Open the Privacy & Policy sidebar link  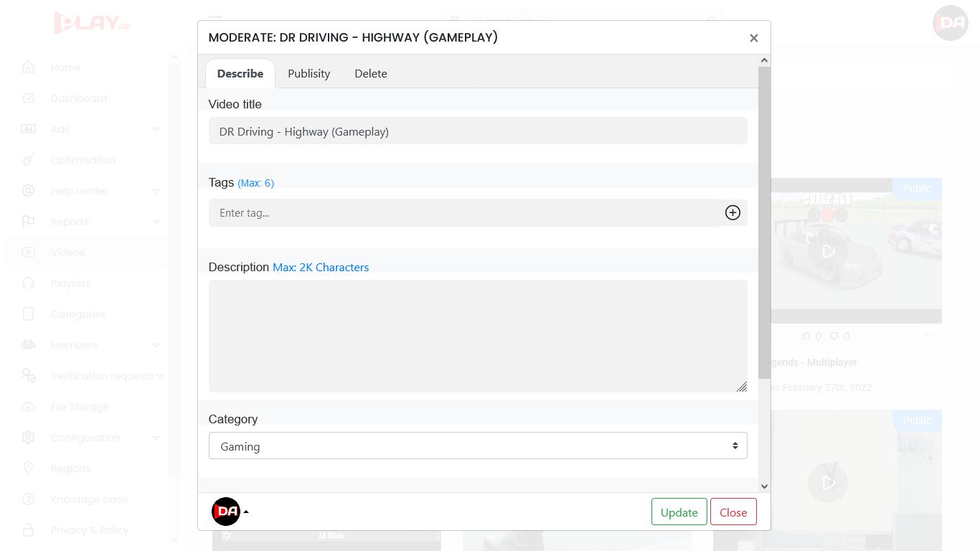click(x=90, y=530)
